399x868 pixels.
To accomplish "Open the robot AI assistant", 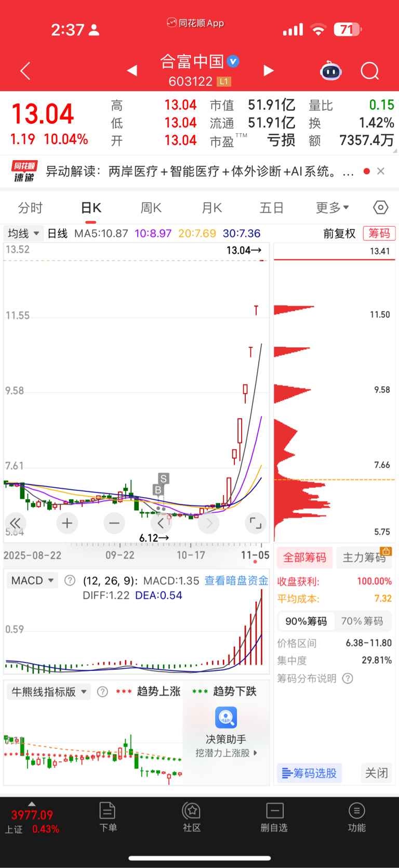I will coord(330,71).
